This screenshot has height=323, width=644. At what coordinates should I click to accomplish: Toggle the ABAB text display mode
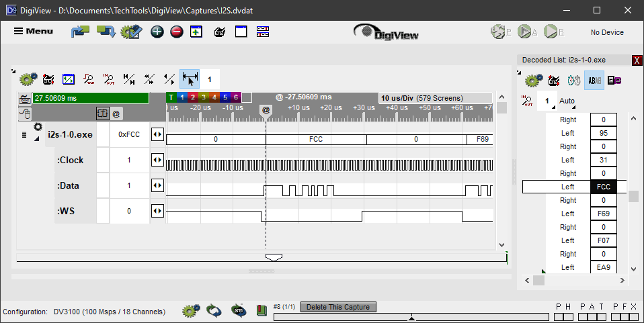pyautogui.click(x=594, y=81)
